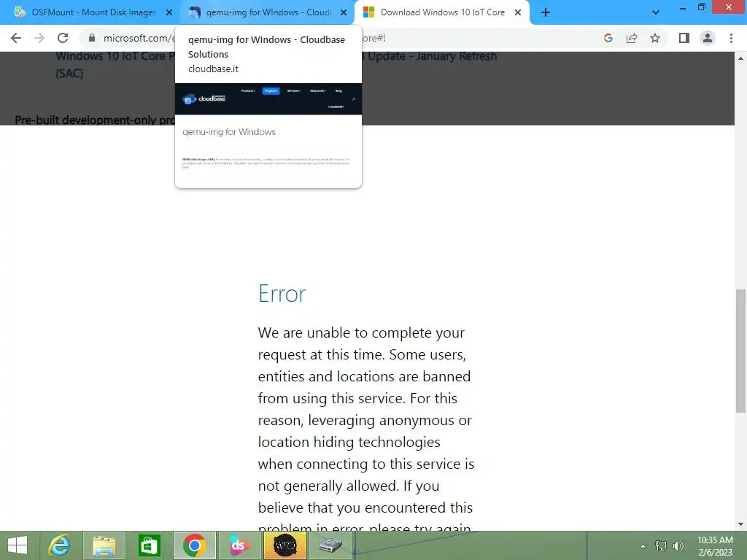Viewport: 747px width, 560px height.
Task: Show hidden system tray icons
Action: pyautogui.click(x=643, y=546)
